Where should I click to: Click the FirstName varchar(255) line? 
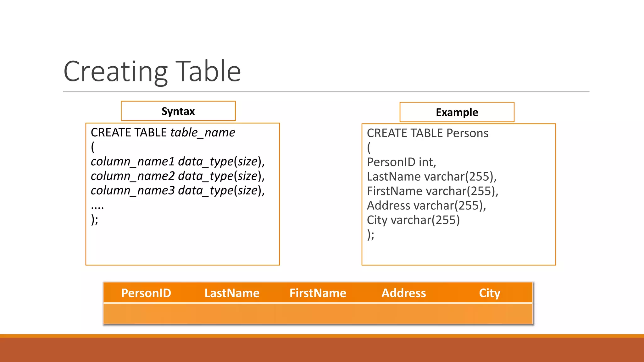point(432,191)
